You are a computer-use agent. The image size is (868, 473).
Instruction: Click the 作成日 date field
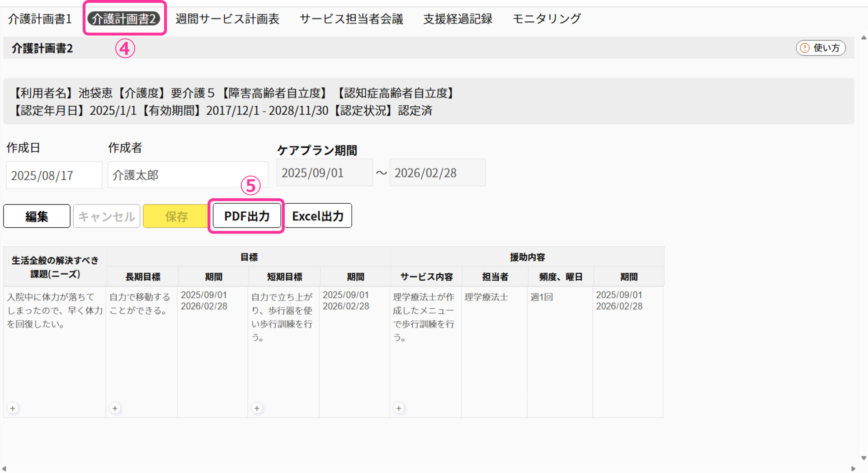[x=54, y=175]
